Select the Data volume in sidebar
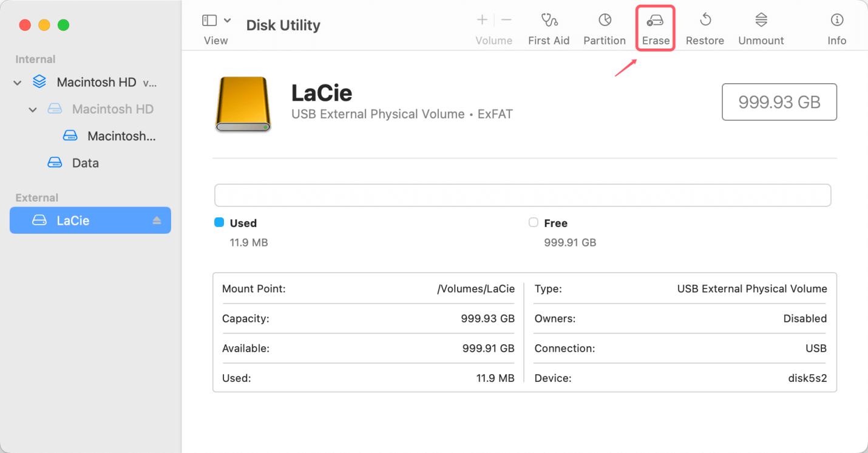Screen dimensions: 868x453 [85, 163]
